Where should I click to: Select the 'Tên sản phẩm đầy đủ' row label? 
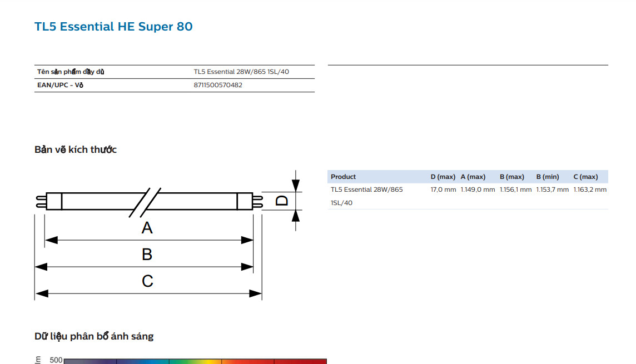point(71,72)
